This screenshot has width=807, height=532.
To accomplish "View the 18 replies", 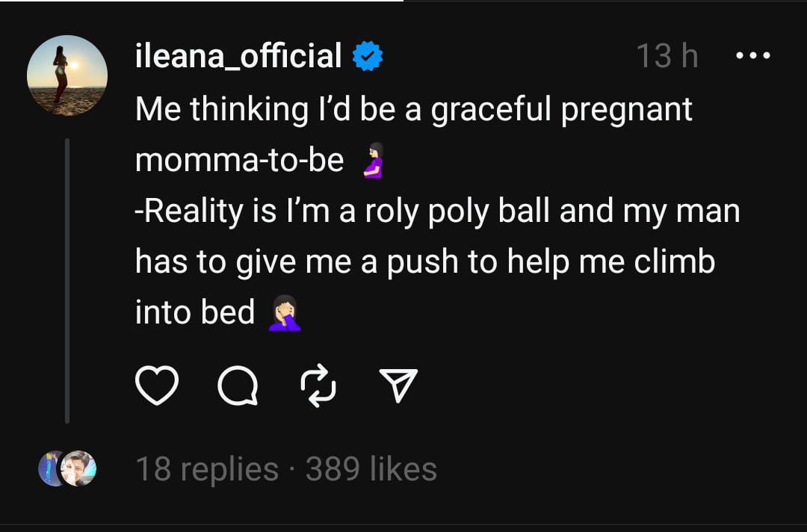I will (206, 469).
